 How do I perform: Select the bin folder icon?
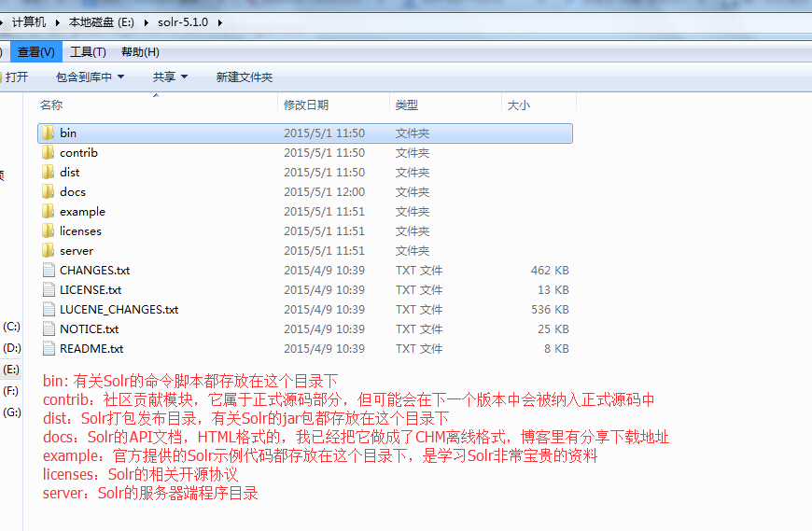[48, 133]
